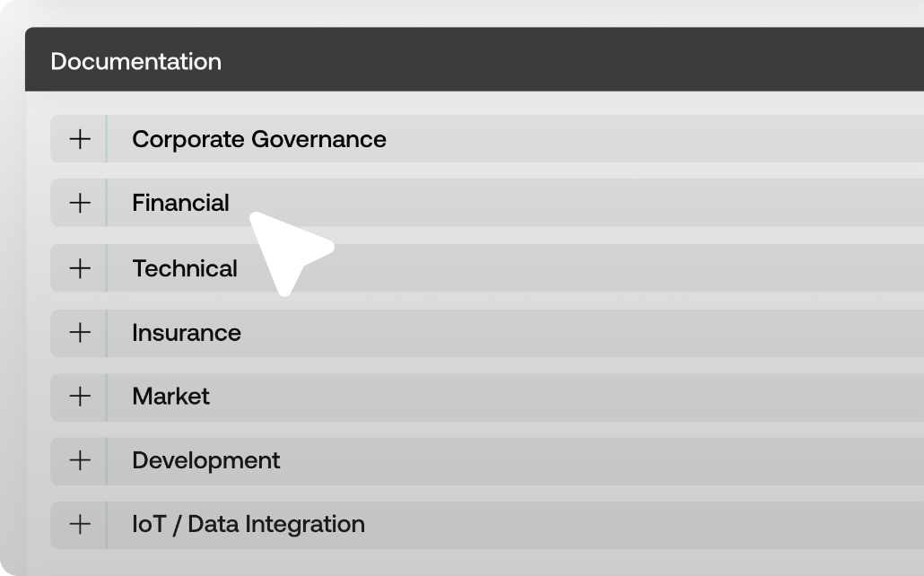Click the plus icon beside Financial
Screen dimensions: 924x576
pos(80,203)
